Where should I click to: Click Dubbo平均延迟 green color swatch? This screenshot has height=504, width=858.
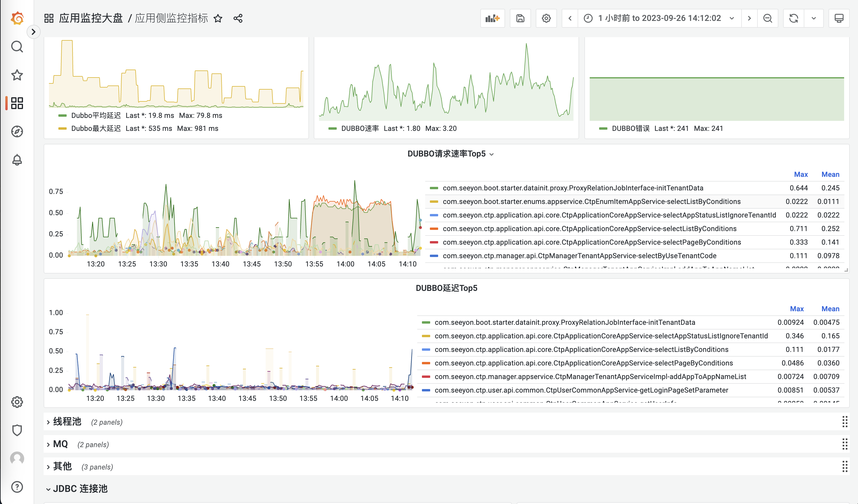click(62, 115)
